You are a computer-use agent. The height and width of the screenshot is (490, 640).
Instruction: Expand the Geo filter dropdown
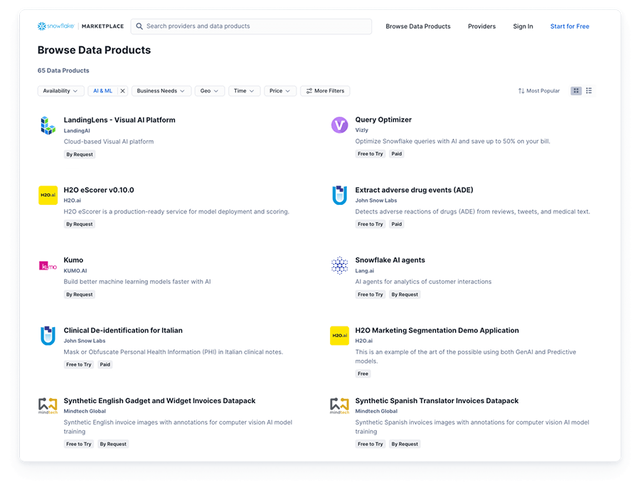pos(209,91)
